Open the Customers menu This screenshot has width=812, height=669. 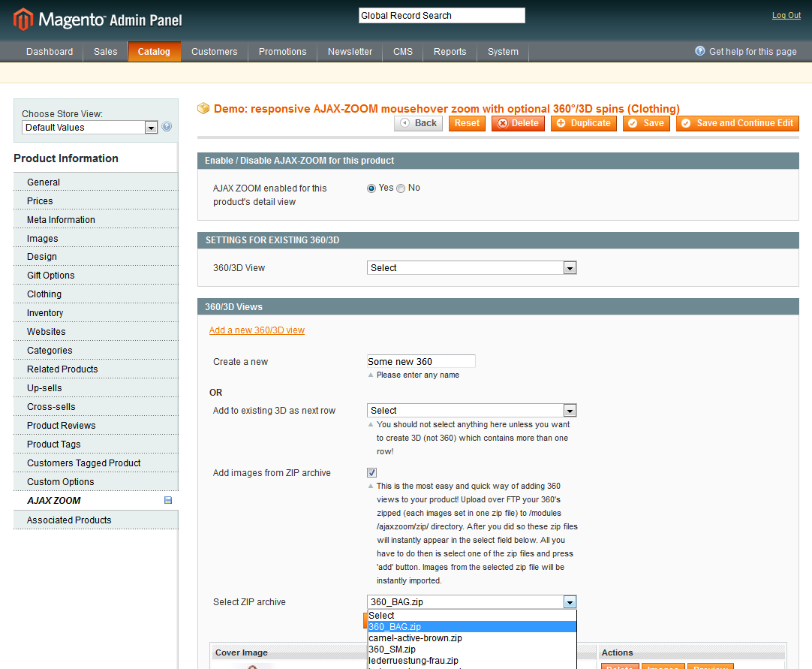[215, 51]
